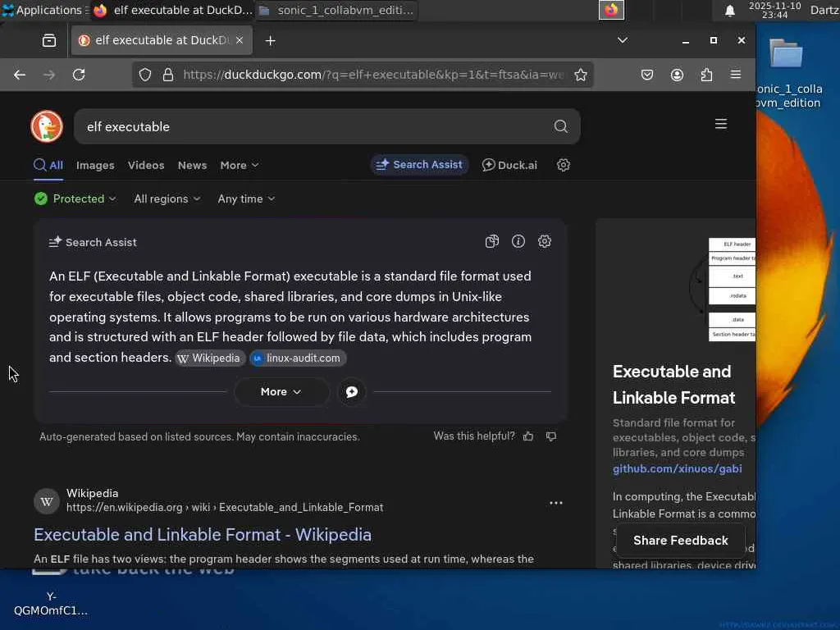Open the DuckDuckGo side menu hamburger

click(x=721, y=124)
